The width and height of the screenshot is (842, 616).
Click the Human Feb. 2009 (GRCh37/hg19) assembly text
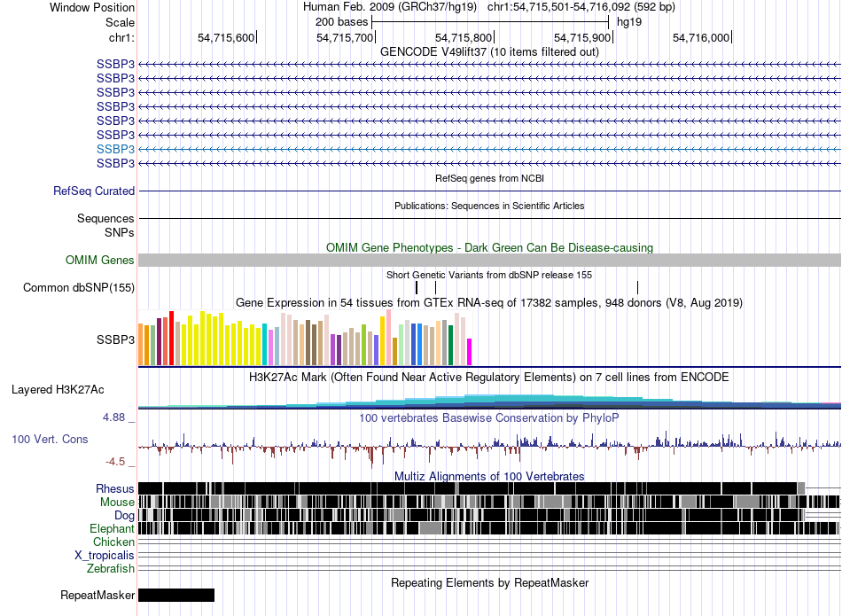tap(390, 7)
